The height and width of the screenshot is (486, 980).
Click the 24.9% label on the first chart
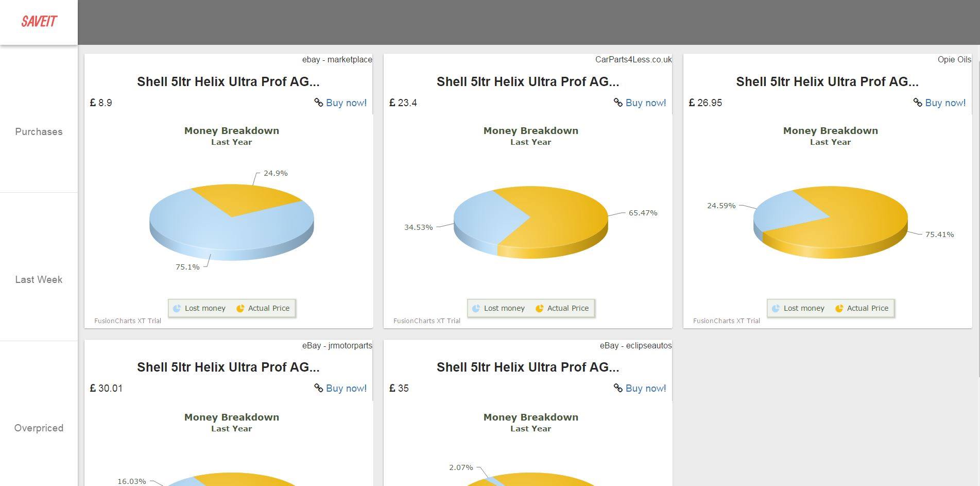tap(276, 173)
